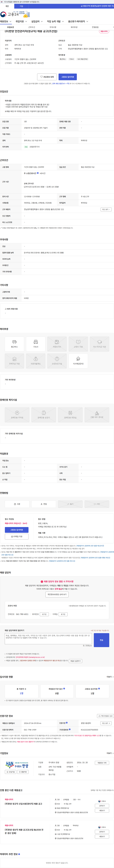
Task: Click the 이메일 로그인 button
Action: 63,614
